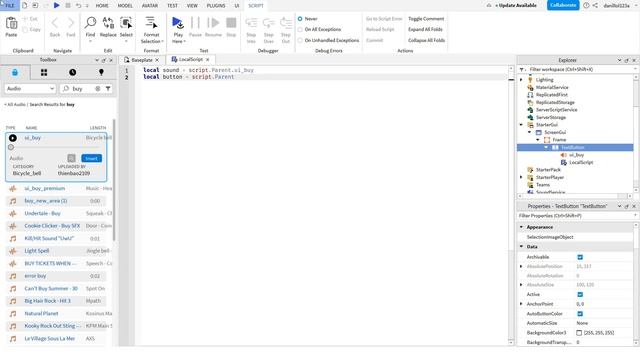The width and height of the screenshot is (640, 360).
Task: Open the Toolbox creations lightbulb tab
Action: 101,72
